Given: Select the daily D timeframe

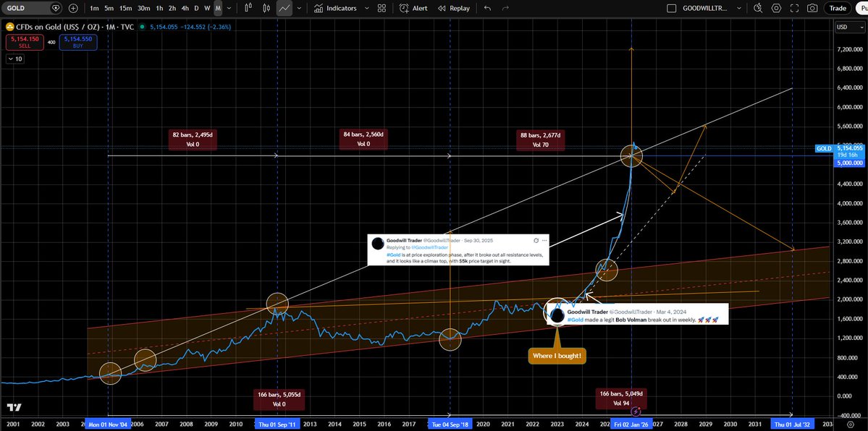Looking at the screenshot, I should (196, 8).
